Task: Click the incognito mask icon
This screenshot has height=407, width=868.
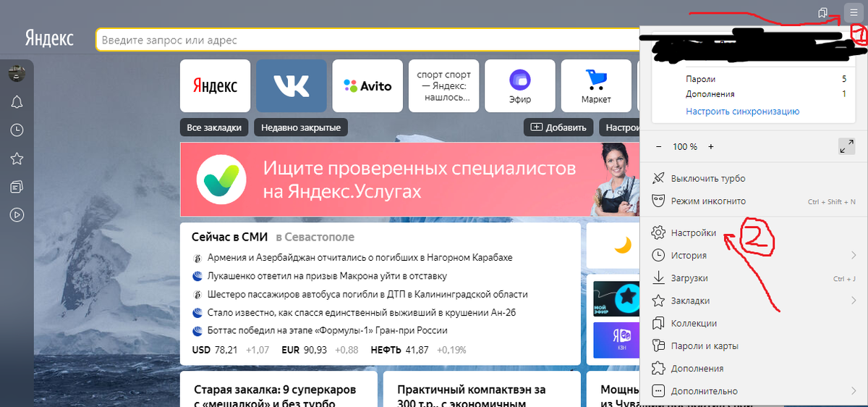Action: (x=658, y=201)
